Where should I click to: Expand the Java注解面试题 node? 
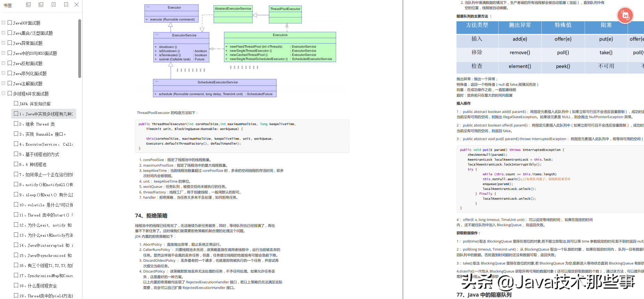(3, 83)
